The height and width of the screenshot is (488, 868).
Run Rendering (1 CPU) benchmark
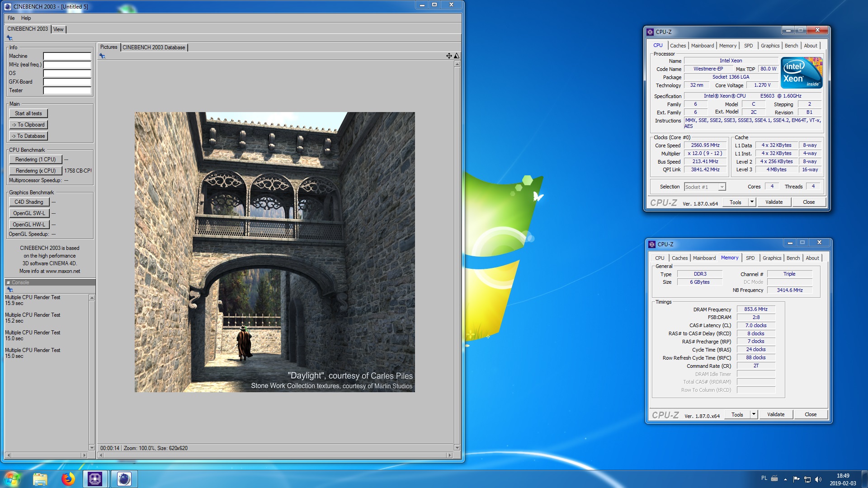[35, 160]
